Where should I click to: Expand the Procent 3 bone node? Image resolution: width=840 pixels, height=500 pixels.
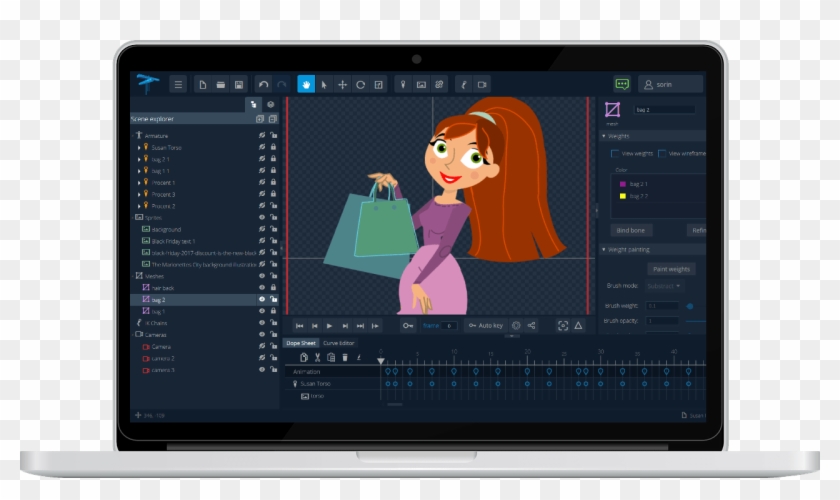coord(139,195)
